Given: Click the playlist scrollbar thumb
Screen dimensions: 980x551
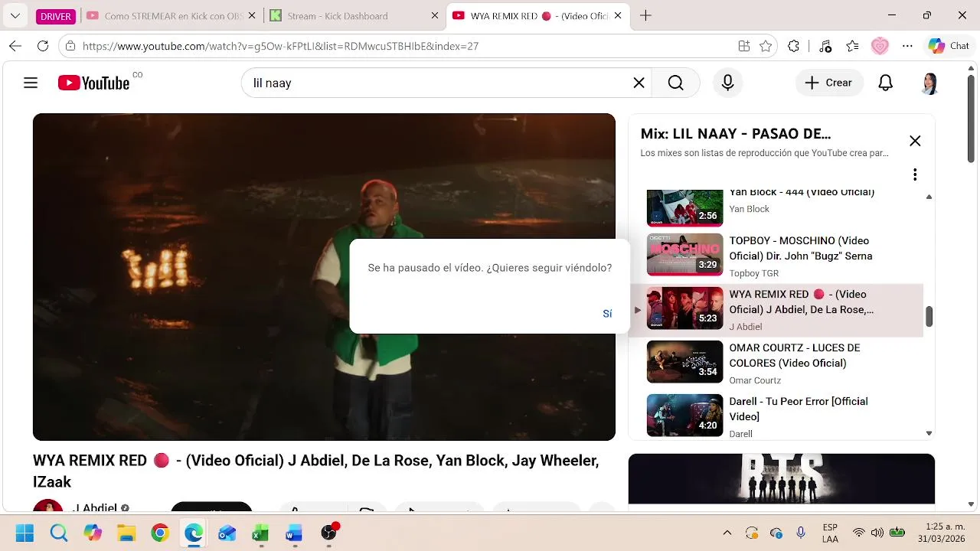Looking at the screenshot, I should click(929, 315).
